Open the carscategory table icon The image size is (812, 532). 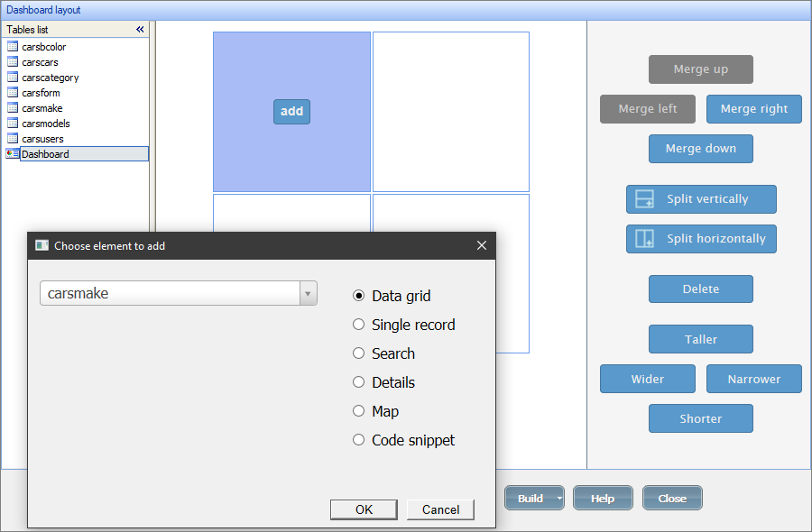coord(12,77)
